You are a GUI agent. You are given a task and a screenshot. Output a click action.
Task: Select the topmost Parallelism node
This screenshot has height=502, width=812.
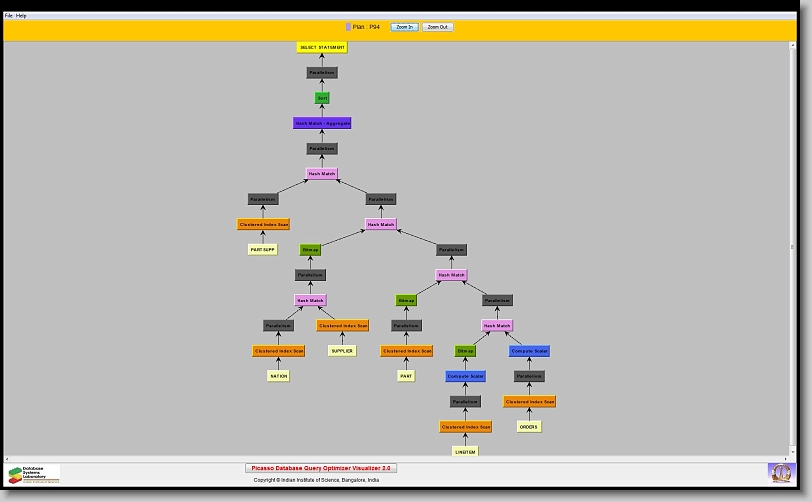click(x=322, y=73)
